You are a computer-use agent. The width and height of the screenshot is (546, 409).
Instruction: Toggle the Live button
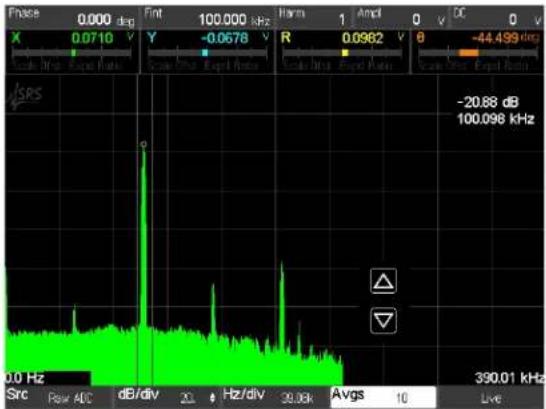click(490, 398)
